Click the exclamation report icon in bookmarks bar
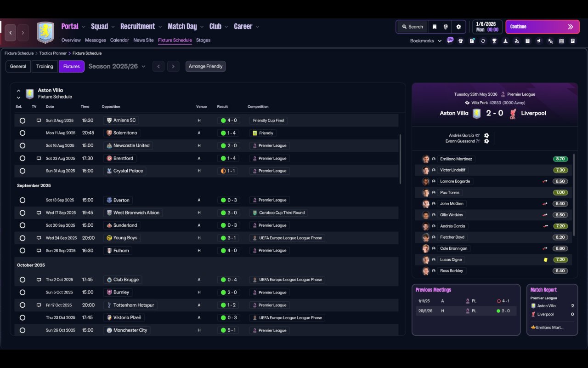 click(x=472, y=41)
